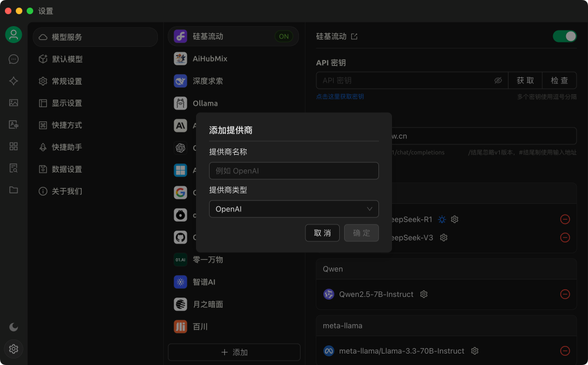Viewport: 588px width, 365px height.
Task: Open the agents sparkle sidebar icon
Action: point(14,81)
